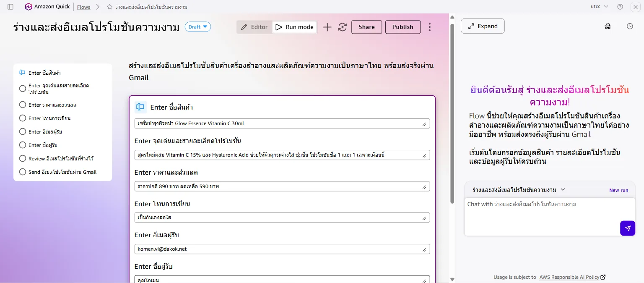Click the step icon for Enter ชื่อสินค้า in sidebar
644x283 pixels.
23,73
